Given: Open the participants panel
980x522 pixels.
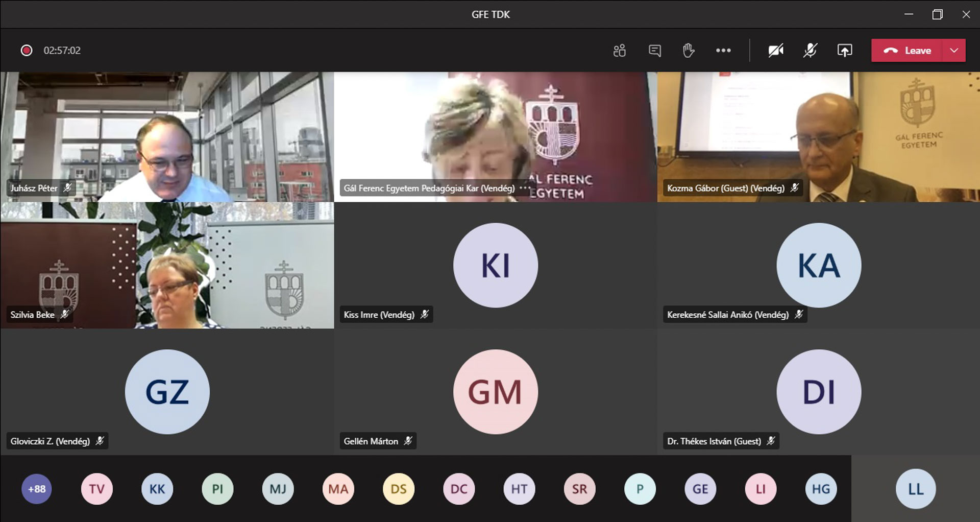Looking at the screenshot, I should pos(619,51).
